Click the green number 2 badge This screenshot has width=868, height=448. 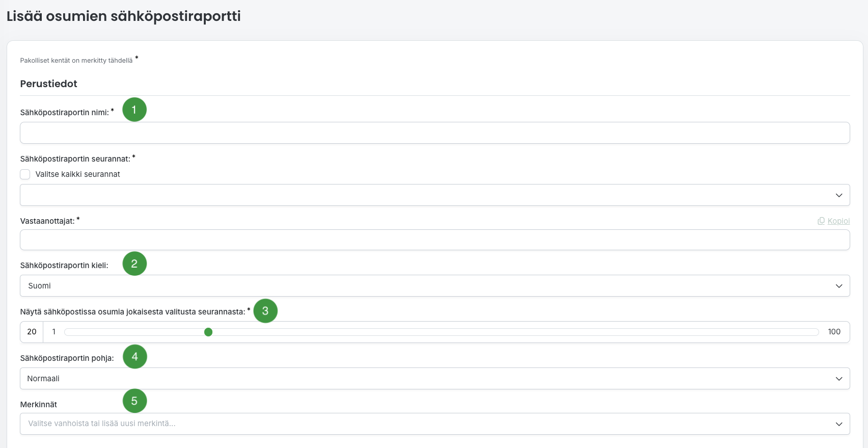(x=134, y=263)
